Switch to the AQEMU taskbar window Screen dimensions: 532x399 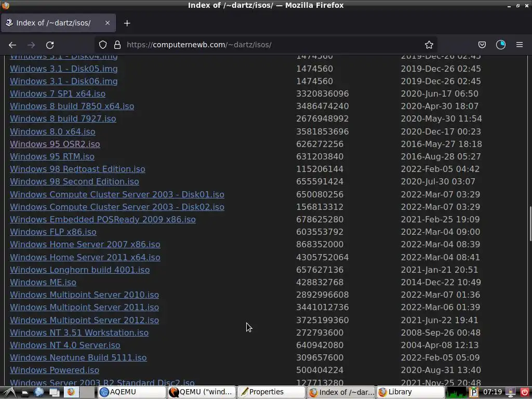(132, 392)
